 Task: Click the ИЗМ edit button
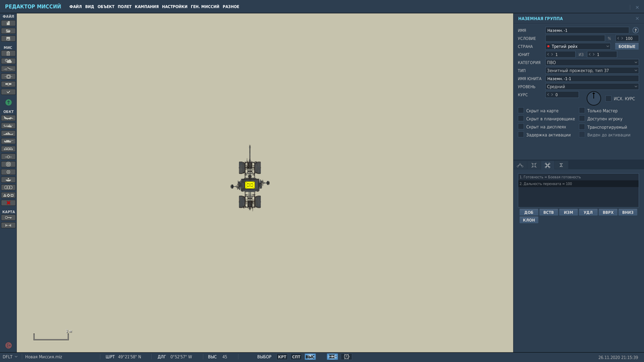[x=569, y=213]
